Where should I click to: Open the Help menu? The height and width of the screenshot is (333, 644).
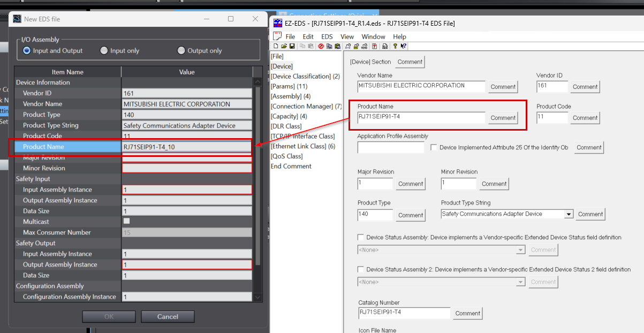point(399,36)
